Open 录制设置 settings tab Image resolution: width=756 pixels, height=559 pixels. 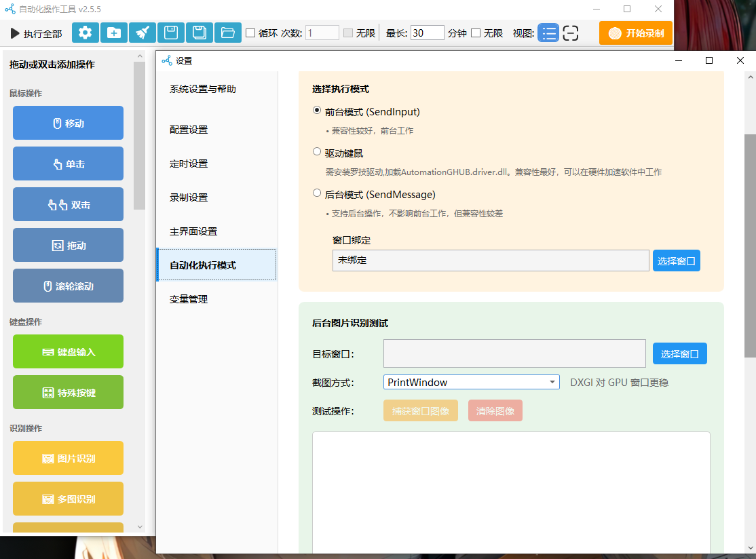click(x=189, y=197)
